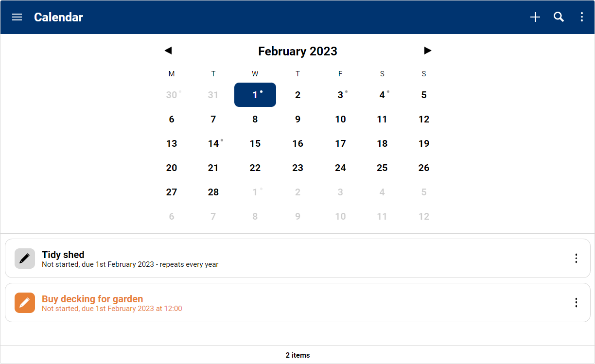Select February 3 on the calendar

coord(340,95)
